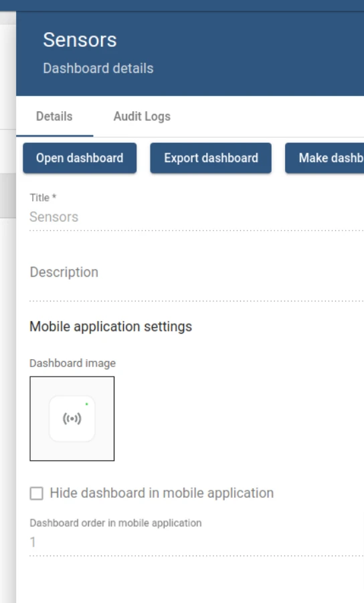Click the Dashboard details subtitle text
The width and height of the screenshot is (364, 603).
pyautogui.click(x=98, y=68)
